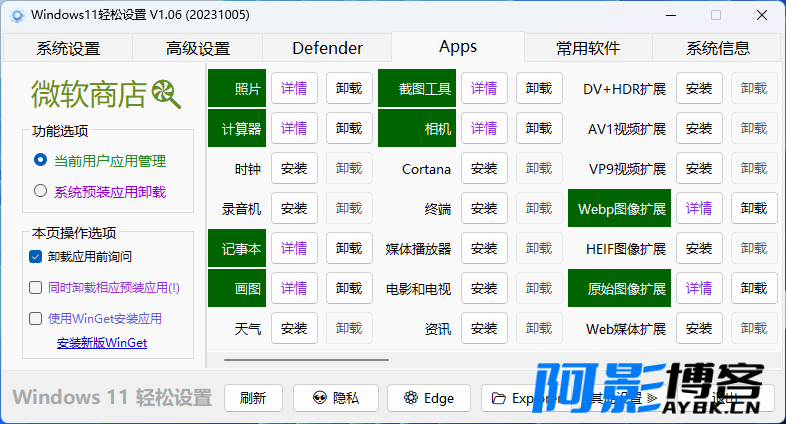Viewport: 786px width, 424px height.
Task: Open the Edge settings button
Action: point(429,398)
